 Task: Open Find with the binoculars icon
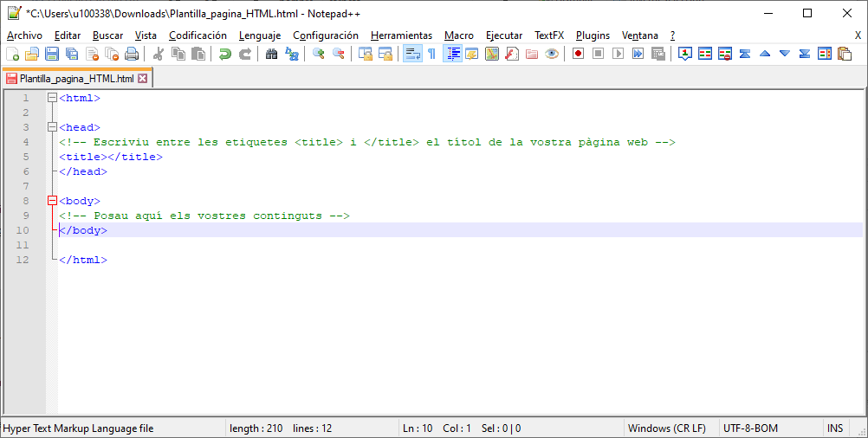271,54
